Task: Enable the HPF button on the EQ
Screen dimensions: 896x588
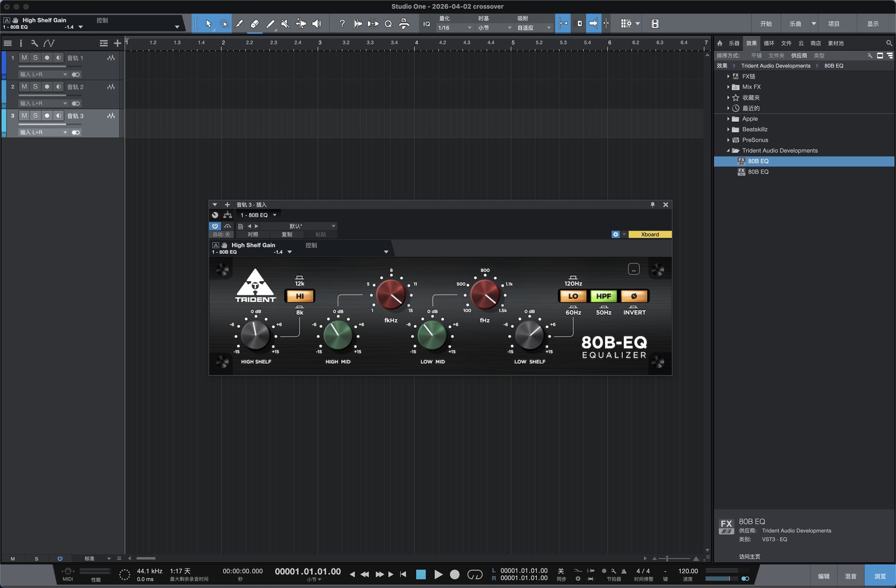Action: pos(603,296)
